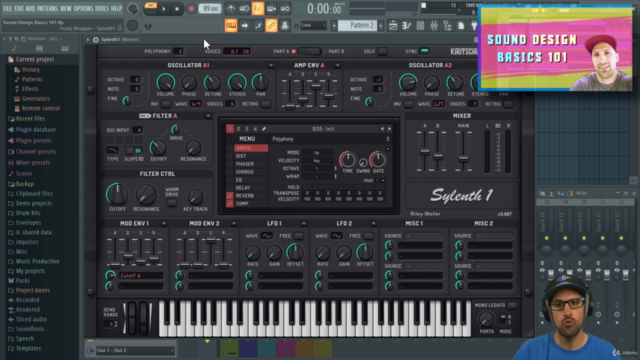Toggle the WARM DRIVE switch
The image size is (640, 360).
(x=171, y=202)
